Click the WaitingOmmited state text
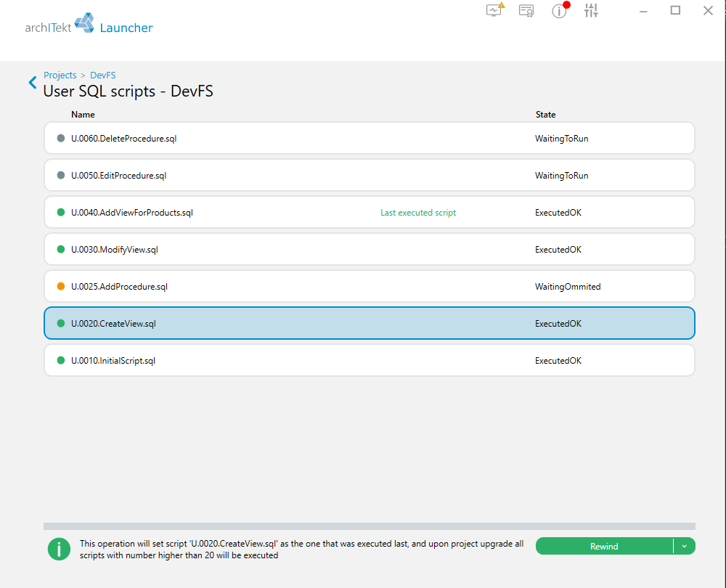This screenshot has height=588, width=726. coord(568,287)
